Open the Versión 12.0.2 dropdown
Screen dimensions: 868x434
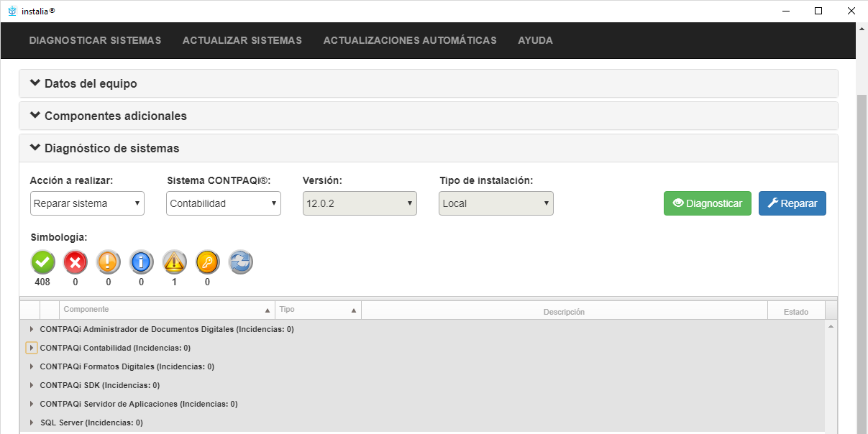(360, 203)
